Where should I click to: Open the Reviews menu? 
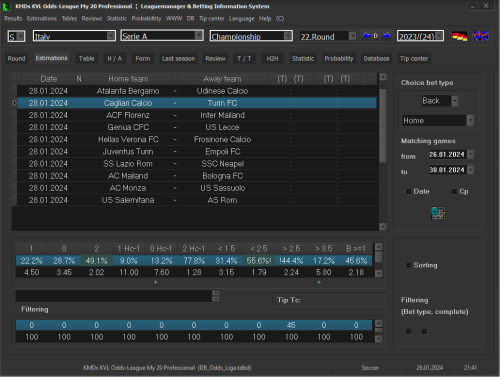coord(92,19)
